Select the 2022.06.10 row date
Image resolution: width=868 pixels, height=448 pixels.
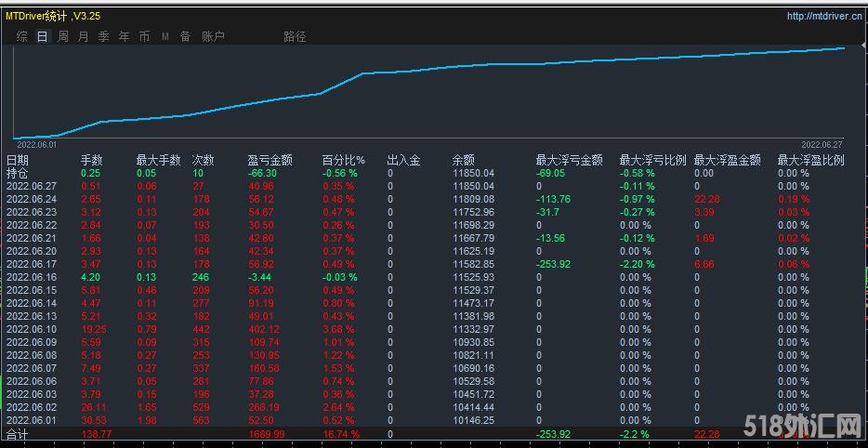[x=32, y=329]
